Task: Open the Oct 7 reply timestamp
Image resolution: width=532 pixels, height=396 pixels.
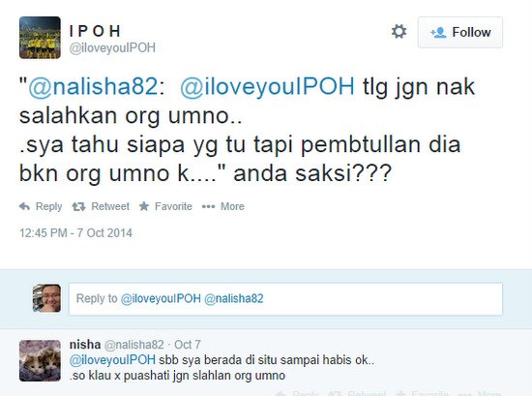Action: 188,345
